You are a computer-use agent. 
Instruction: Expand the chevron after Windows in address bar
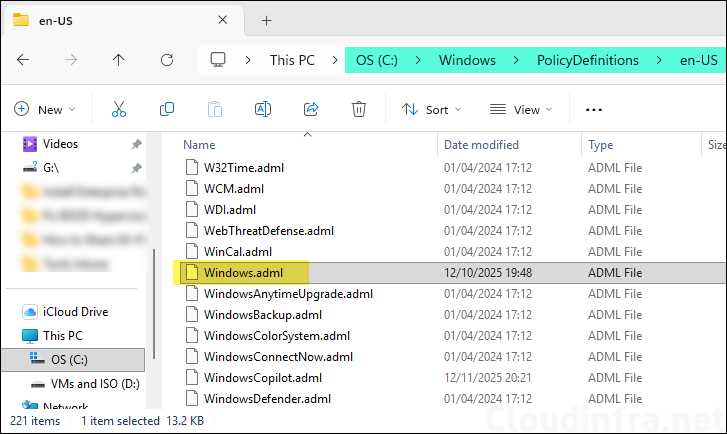(x=516, y=60)
